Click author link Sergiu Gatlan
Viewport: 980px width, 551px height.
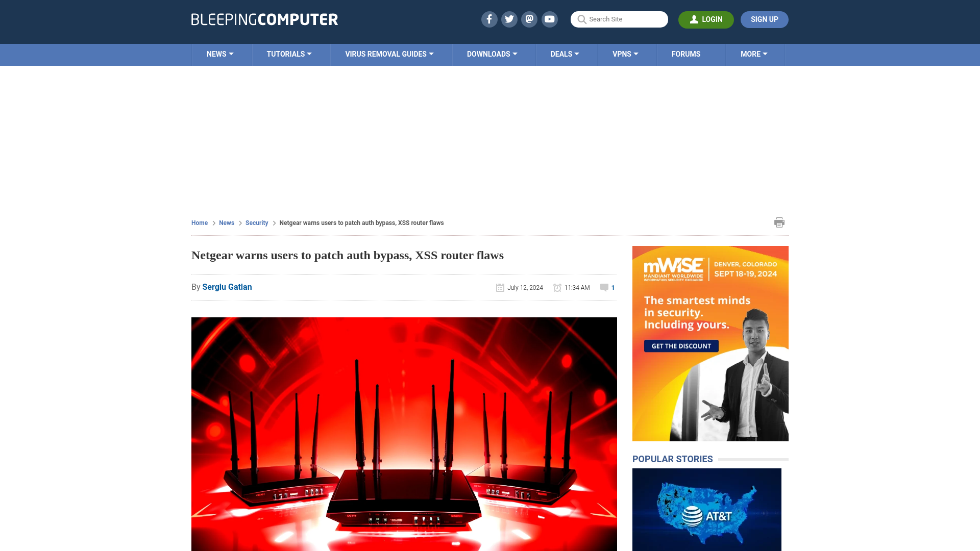coord(227,287)
